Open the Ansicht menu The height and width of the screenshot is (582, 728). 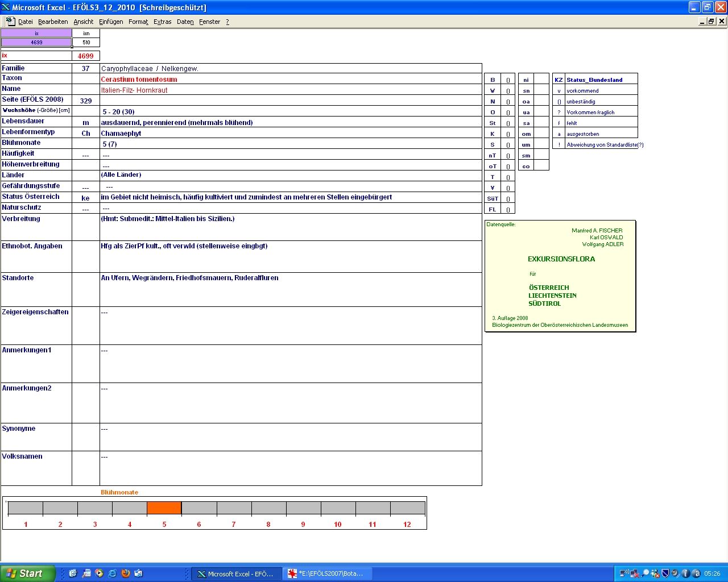pyautogui.click(x=84, y=22)
